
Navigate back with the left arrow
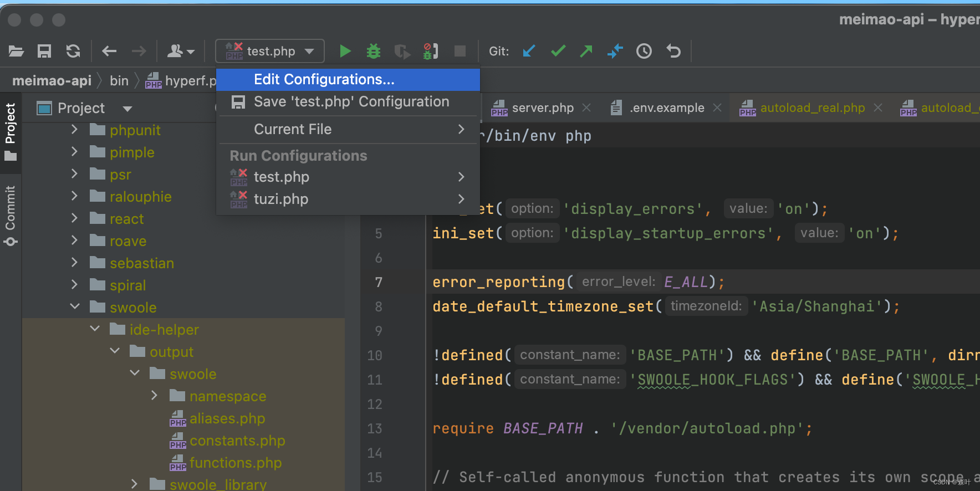(x=109, y=52)
